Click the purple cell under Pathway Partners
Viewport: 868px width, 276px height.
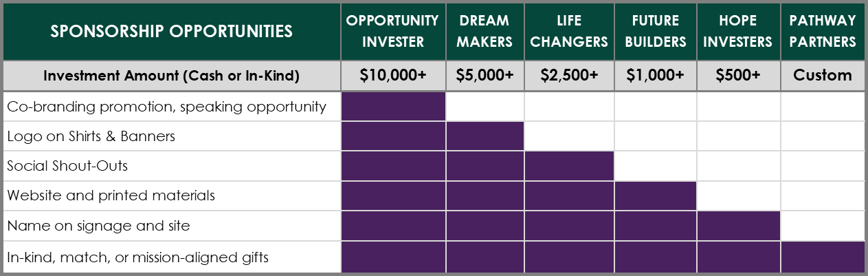tap(823, 257)
